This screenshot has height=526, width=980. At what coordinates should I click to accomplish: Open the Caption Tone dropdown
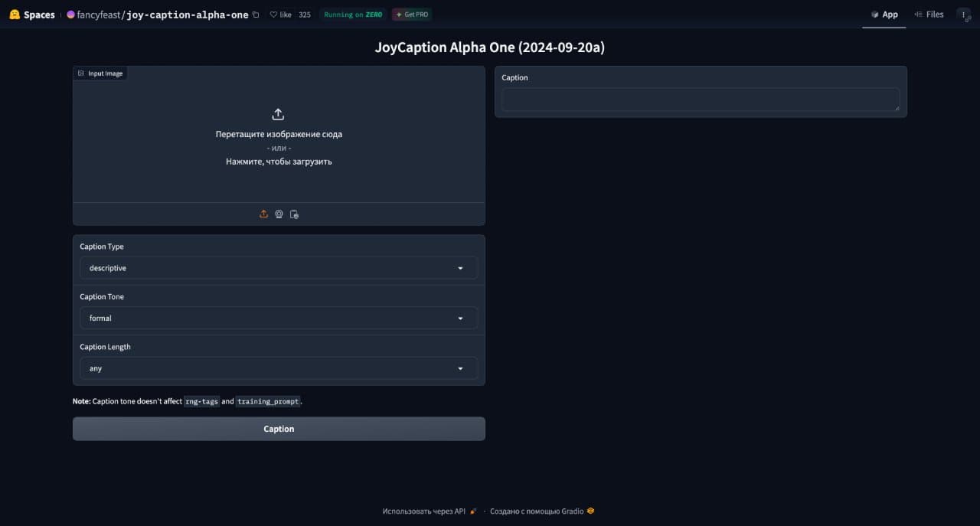279,318
